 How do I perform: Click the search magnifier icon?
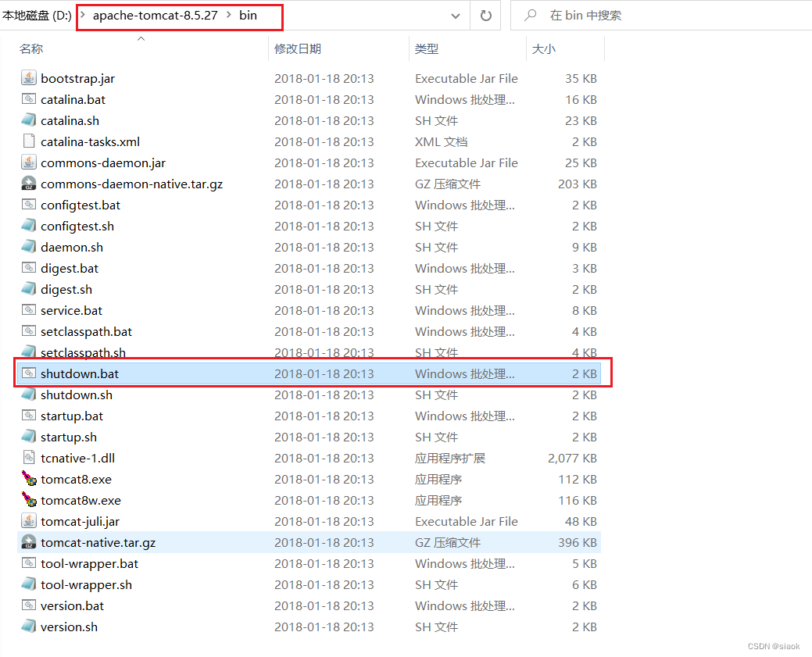click(531, 16)
